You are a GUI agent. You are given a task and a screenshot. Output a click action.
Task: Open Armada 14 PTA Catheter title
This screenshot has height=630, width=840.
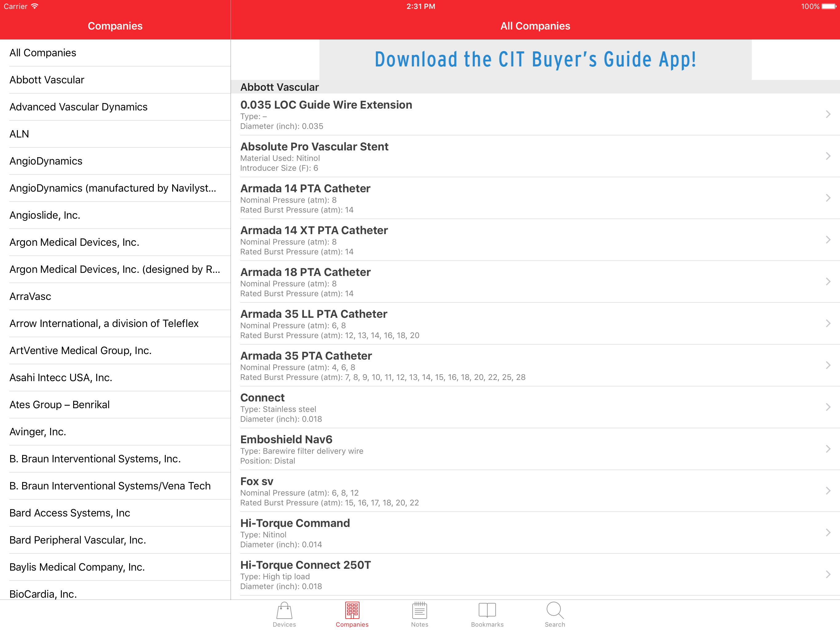tap(305, 189)
